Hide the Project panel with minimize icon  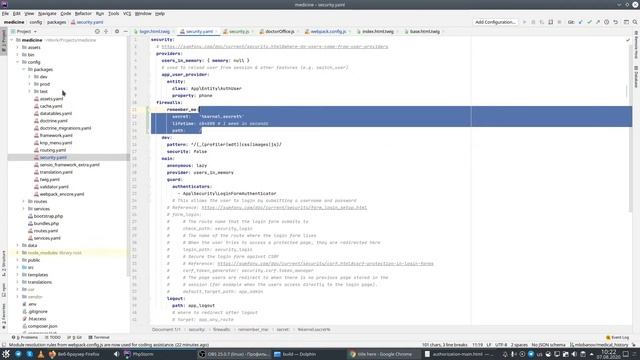125,31
